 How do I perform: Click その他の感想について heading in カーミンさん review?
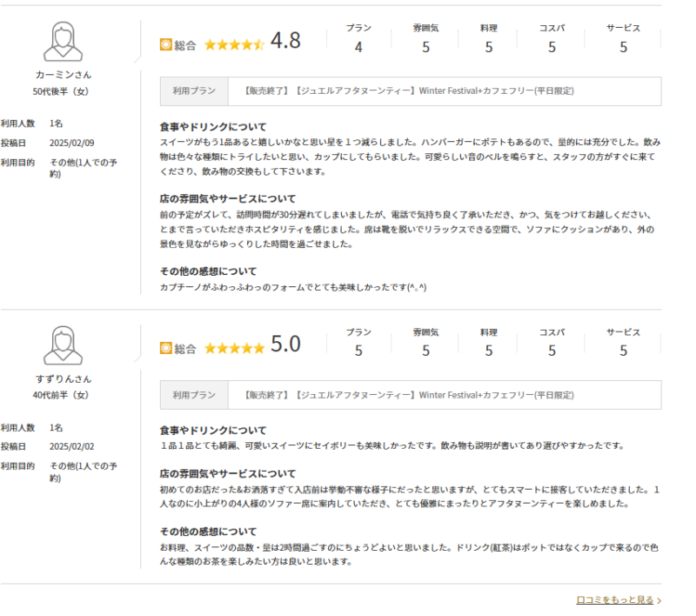tap(208, 271)
